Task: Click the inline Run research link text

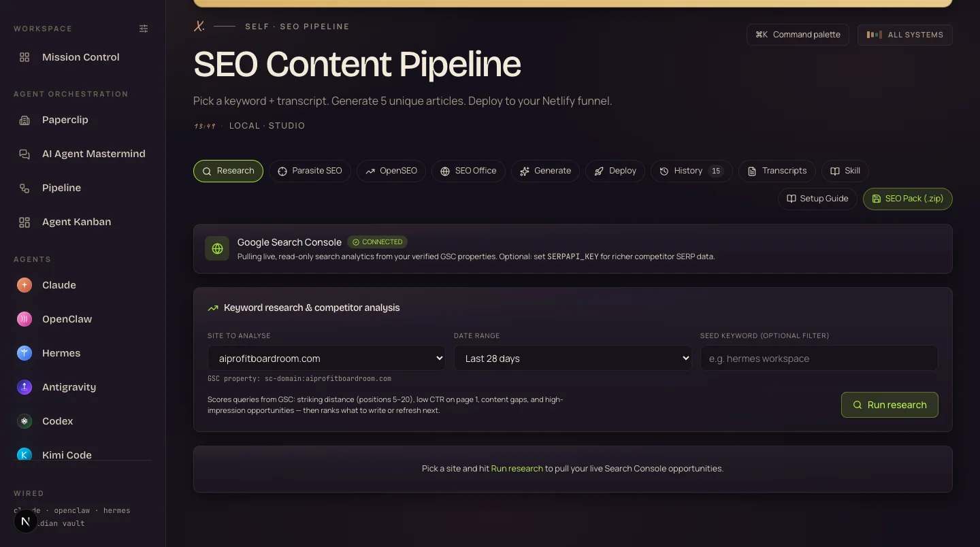Action: click(x=517, y=469)
